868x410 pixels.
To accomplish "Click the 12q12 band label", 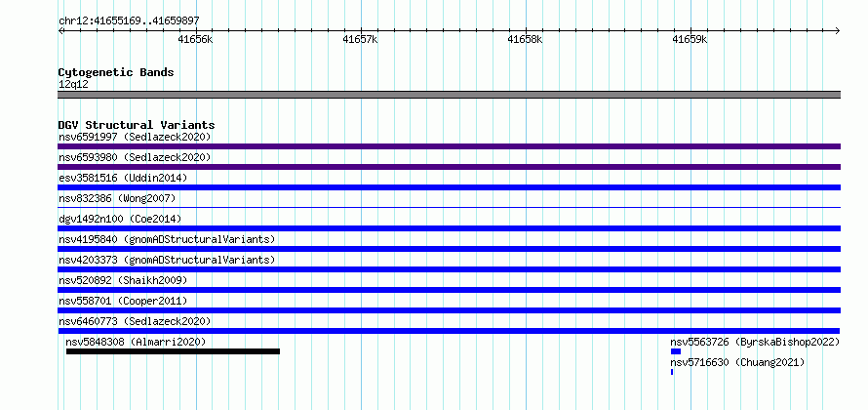I will pyautogui.click(x=73, y=84).
